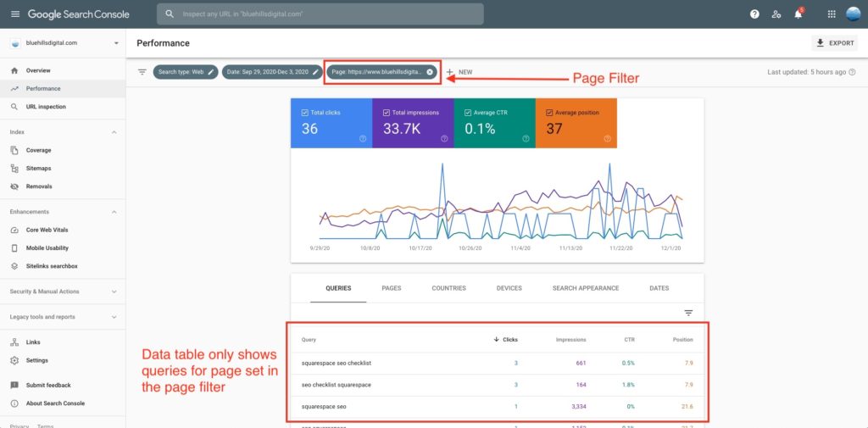The height and width of the screenshot is (428, 868).
Task: Sort by Impressions column header
Action: [570, 339]
